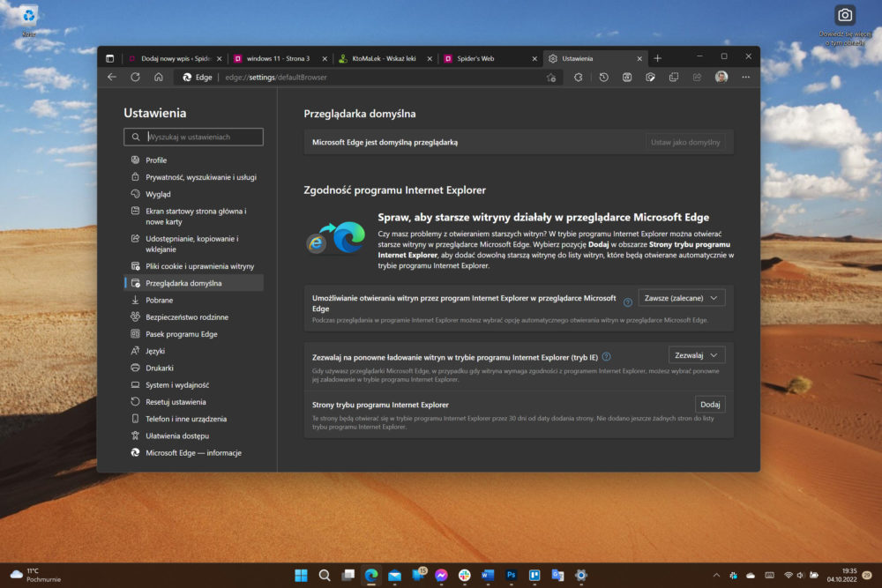Open Ekran startowy strona główna i nowe karty
This screenshot has width=882, height=588.
pyautogui.click(x=193, y=217)
